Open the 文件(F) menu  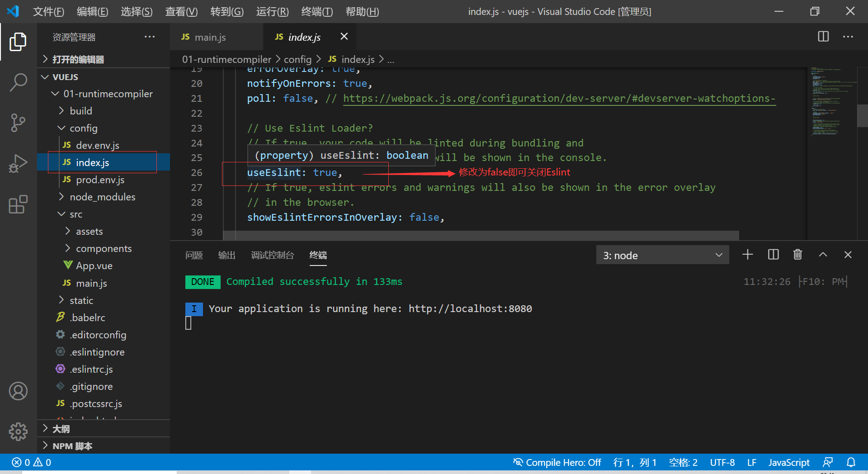coord(49,11)
